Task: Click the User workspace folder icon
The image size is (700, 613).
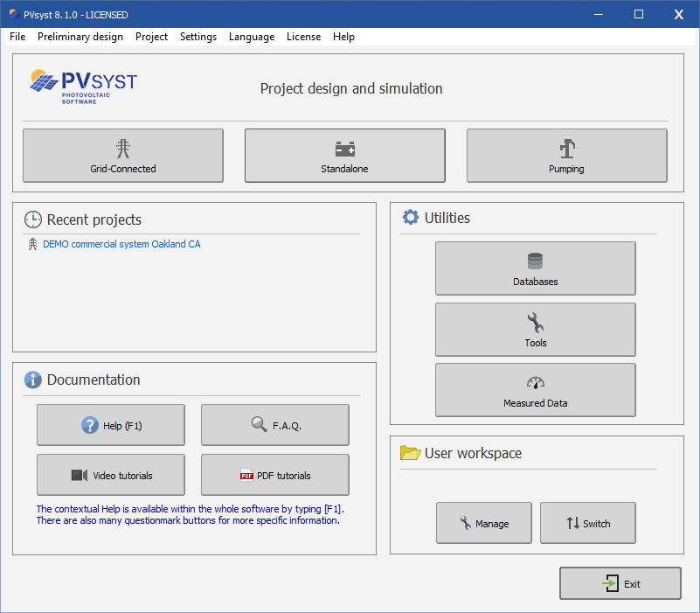Action: (x=410, y=452)
